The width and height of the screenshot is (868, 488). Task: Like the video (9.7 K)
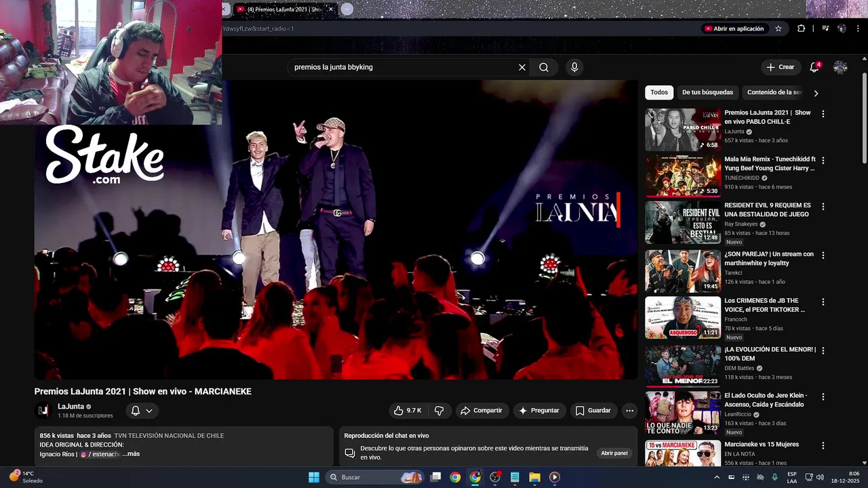point(407,411)
